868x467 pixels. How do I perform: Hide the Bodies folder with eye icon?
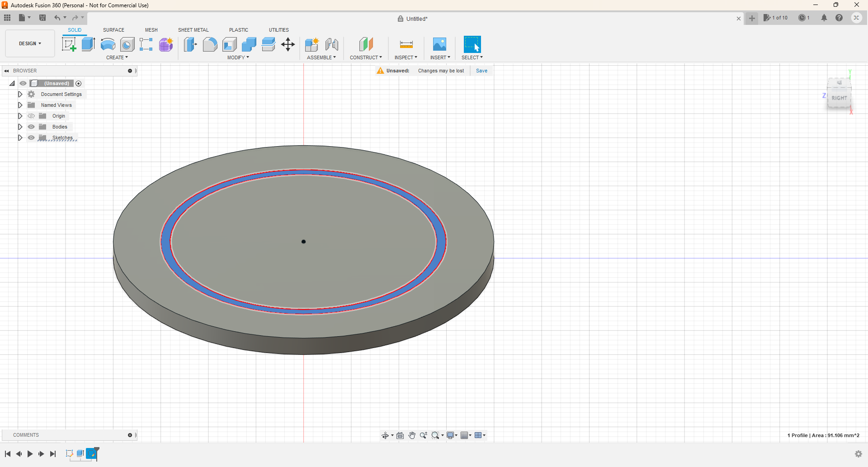pos(31,127)
